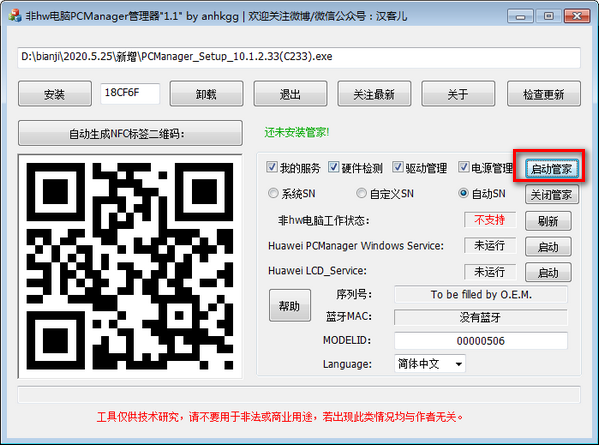Start Huawei PCManager Windows Service with 启动
Viewport: 599px width, 445px height.
tap(548, 247)
